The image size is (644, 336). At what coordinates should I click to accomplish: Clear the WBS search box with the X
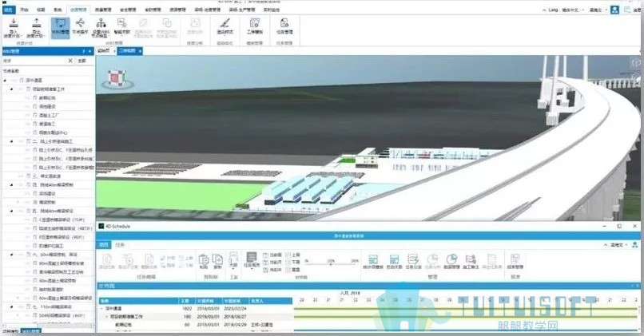coord(70,61)
